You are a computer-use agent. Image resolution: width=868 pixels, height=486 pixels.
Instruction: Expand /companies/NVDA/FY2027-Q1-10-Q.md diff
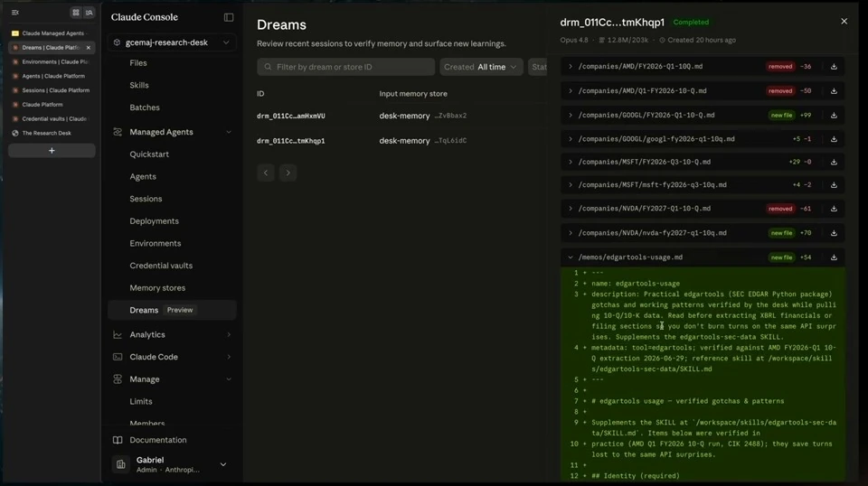[x=571, y=209]
